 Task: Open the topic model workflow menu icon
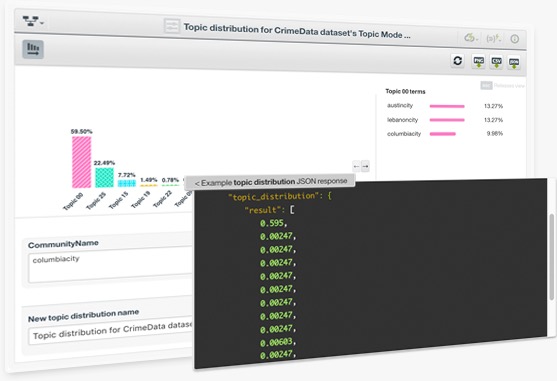[32, 21]
